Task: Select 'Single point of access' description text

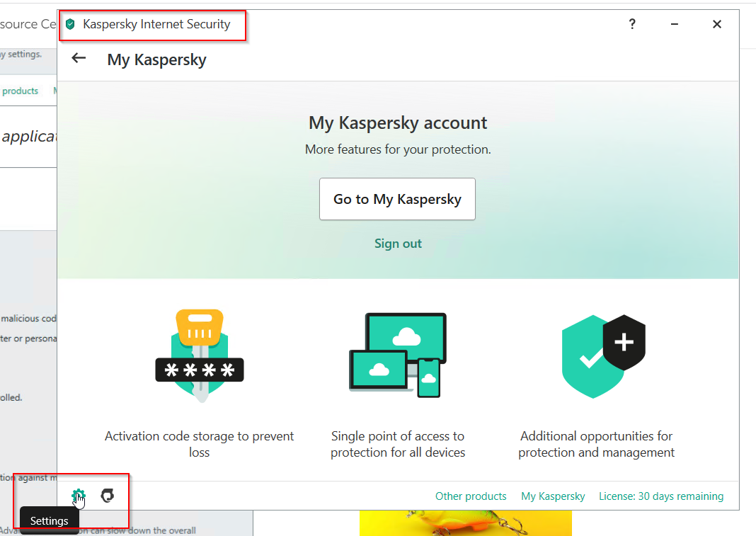Action: [x=398, y=444]
